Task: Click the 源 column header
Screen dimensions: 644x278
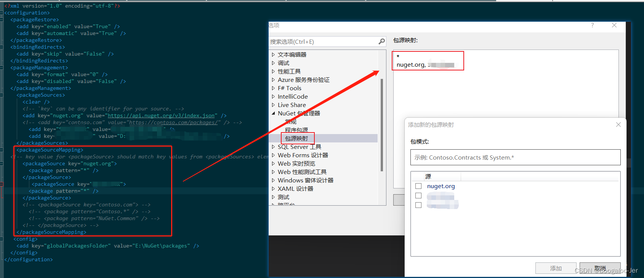Action: coord(428,176)
